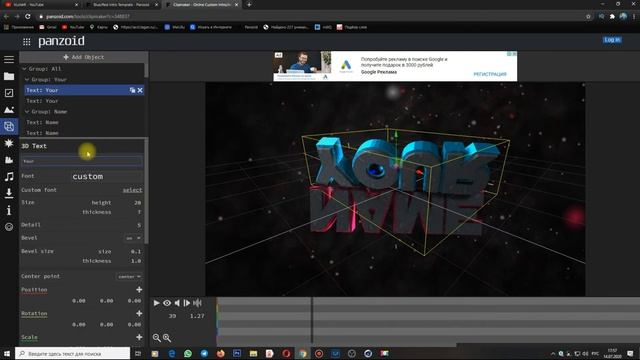Add a keyframe for Position
Screen dimensions: 640x360
(139, 289)
